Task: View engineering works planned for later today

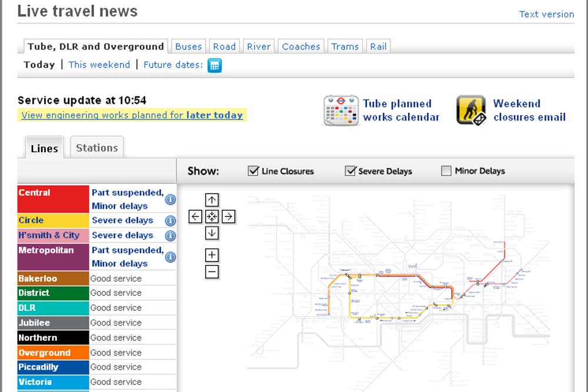Action: (132, 115)
